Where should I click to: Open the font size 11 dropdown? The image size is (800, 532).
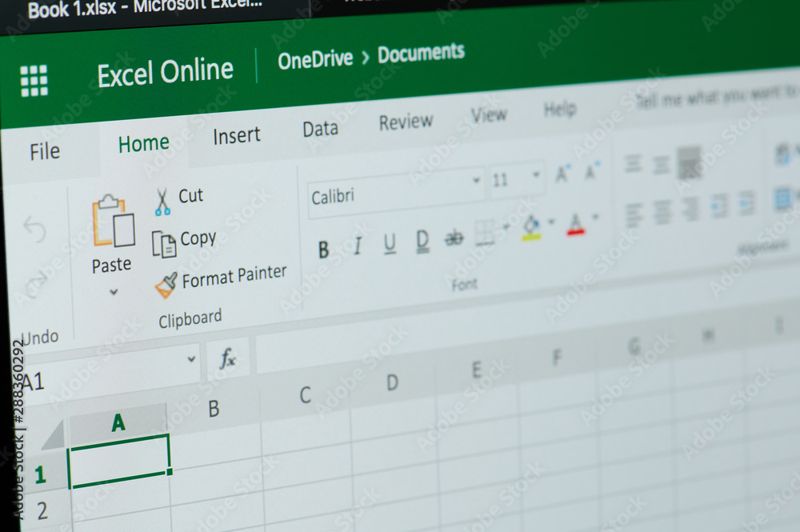pos(536,174)
